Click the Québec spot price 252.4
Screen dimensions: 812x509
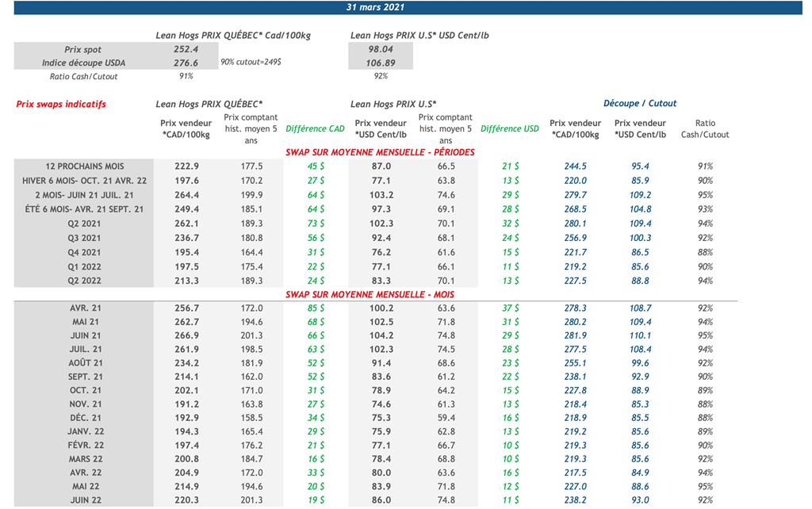[186, 49]
